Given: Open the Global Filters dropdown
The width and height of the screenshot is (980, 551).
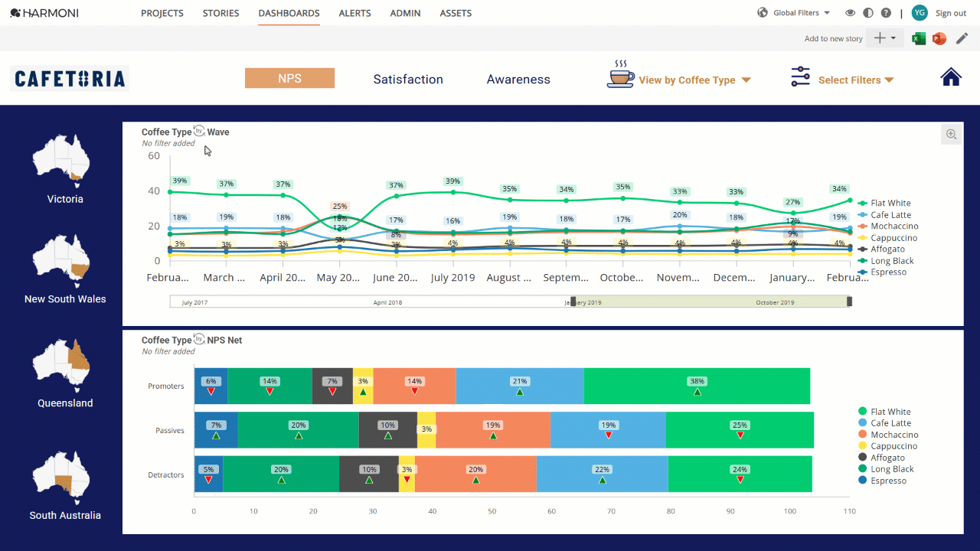Looking at the screenshot, I should coord(802,13).
